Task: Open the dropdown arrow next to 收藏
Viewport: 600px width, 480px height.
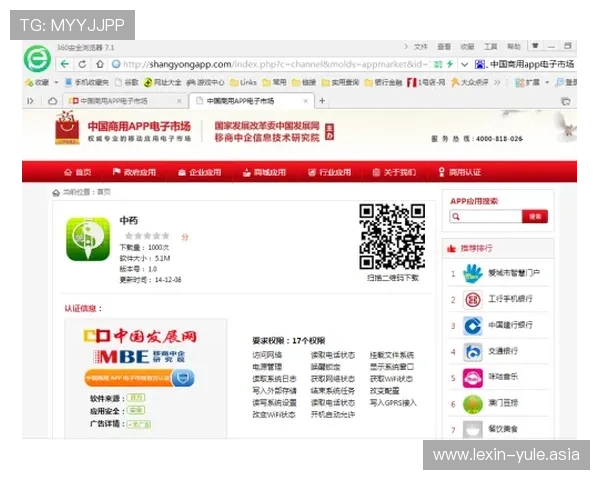Action: 56,82
